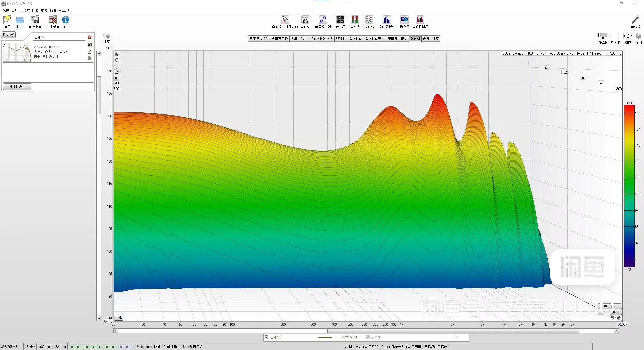Viewport: 644px width, 350px height.
Task: Open the graph Limits arrows icon
Action: point(628,36)
